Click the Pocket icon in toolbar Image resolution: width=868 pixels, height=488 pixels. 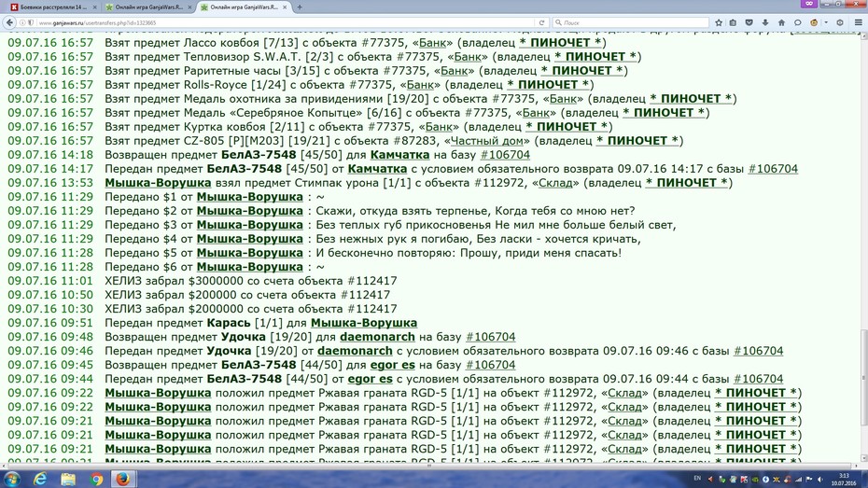tap(749, 22)
